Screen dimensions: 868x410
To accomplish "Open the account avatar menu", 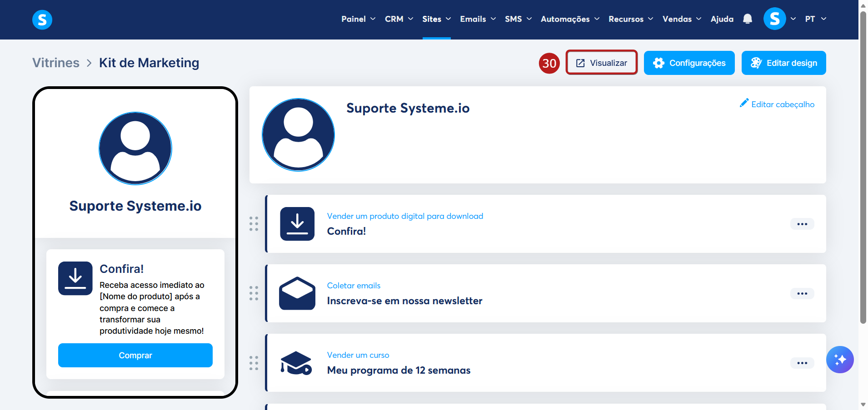I will click(x=775, y=19).
